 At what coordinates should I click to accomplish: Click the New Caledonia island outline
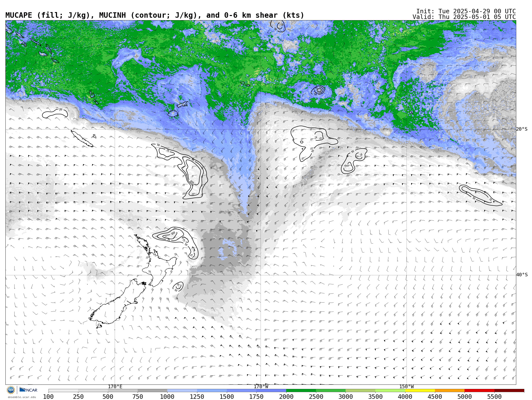click(82, 138)
